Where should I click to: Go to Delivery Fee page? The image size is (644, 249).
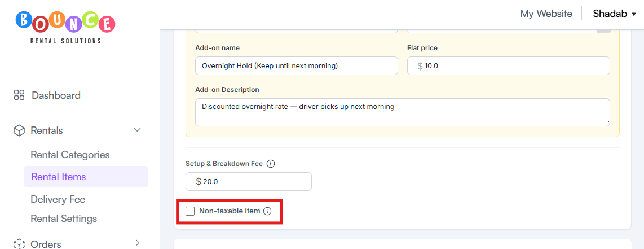[x=58, y=199]
